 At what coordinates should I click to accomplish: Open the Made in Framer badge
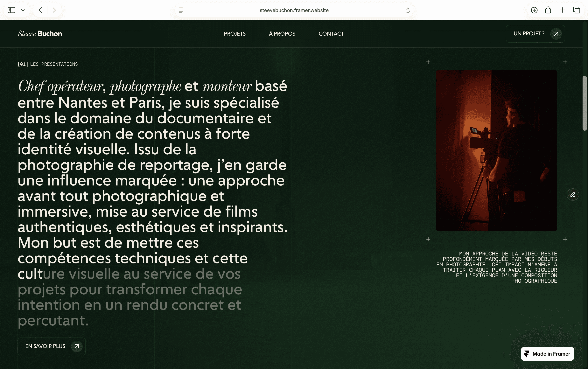click(x=547, y=354)
